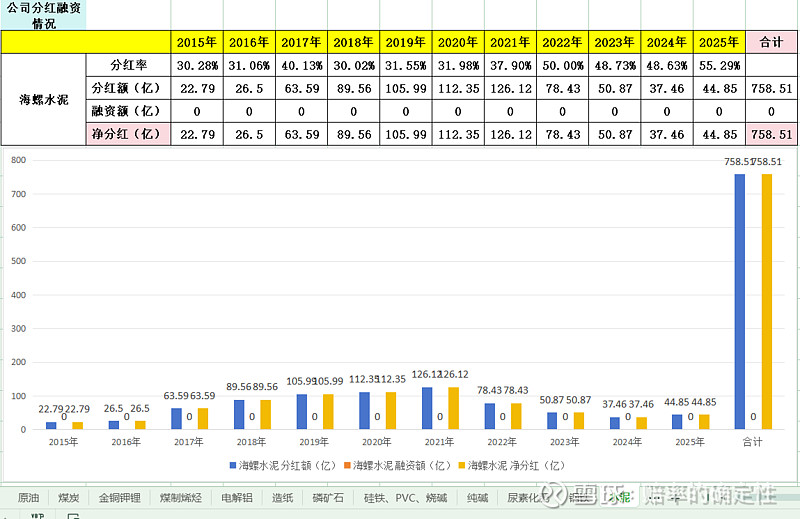The image size is (800, 519).
Task: Click the blue 2021年 bar in chart
Action: 427,408
